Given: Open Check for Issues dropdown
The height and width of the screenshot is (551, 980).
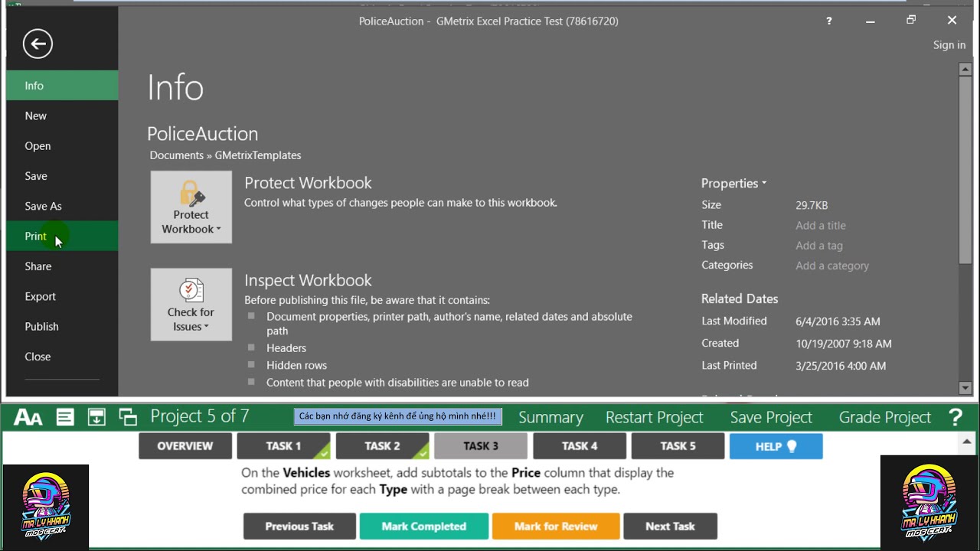Looking at the screenshot, I should [x=191, y=305].
